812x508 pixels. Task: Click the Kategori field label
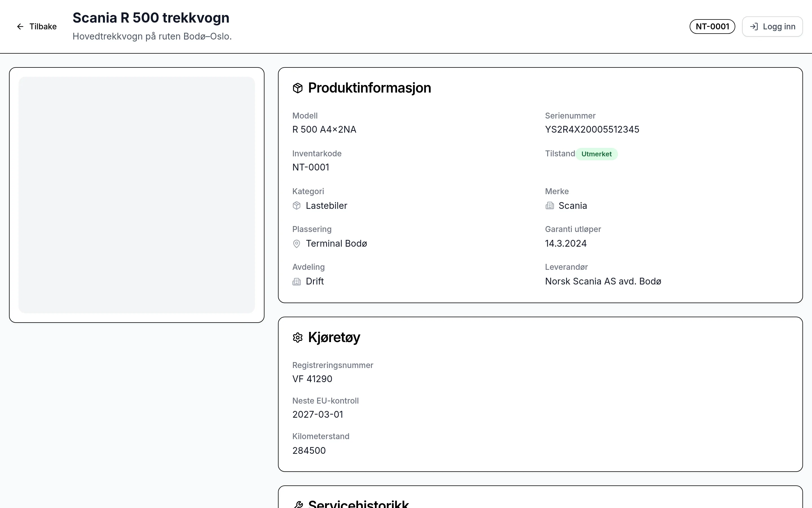pyautogui.click(x=308, y=192)
